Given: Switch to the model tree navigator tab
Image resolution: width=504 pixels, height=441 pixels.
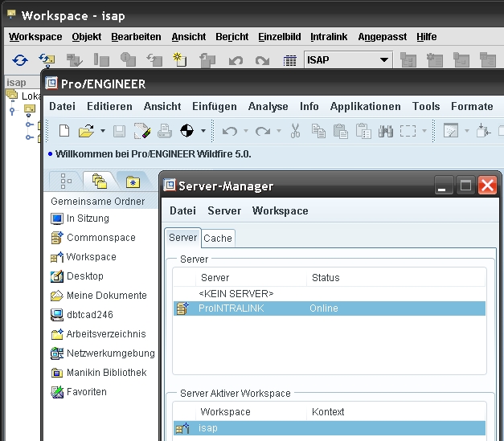Looking at the screenshot, I should [x=66, y=182].
